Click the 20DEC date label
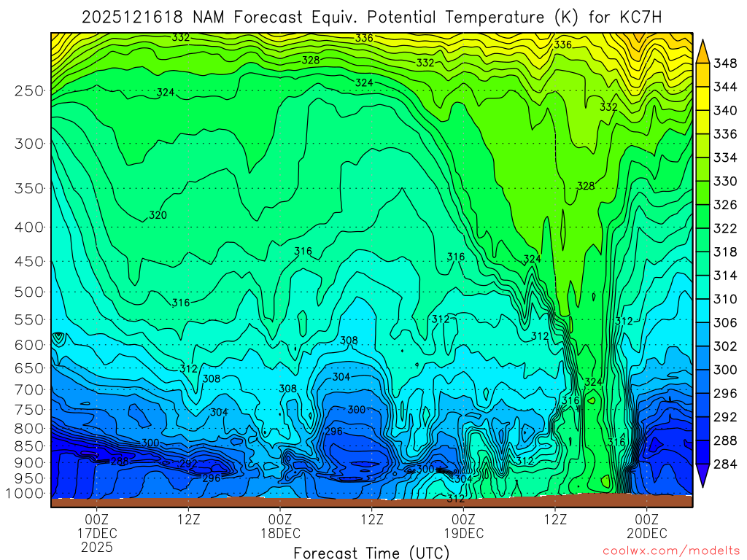 point(647,533)
